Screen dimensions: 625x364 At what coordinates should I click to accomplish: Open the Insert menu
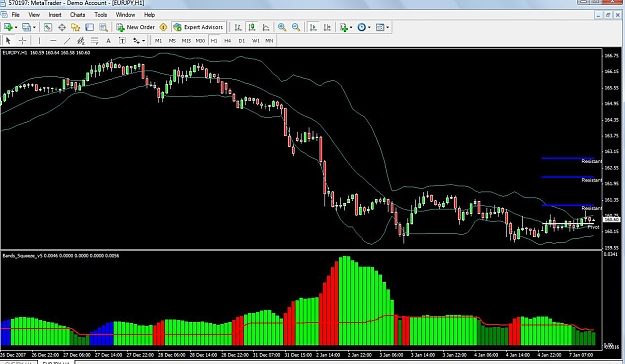(55, 15)
